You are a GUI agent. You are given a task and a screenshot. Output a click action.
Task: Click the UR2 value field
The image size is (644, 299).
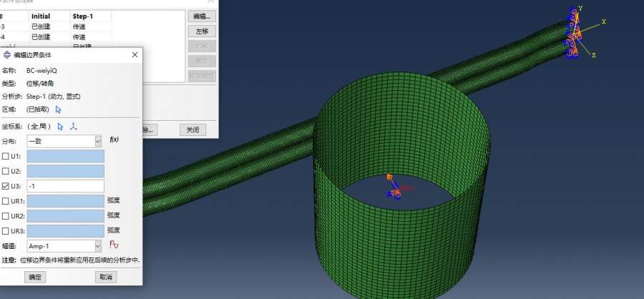pos(66,216)
